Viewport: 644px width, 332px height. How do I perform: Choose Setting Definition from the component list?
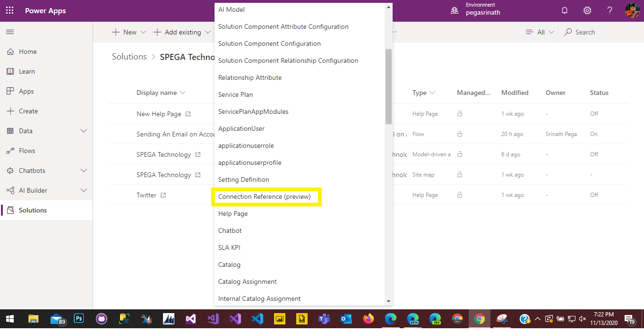(x=243, y=179)
